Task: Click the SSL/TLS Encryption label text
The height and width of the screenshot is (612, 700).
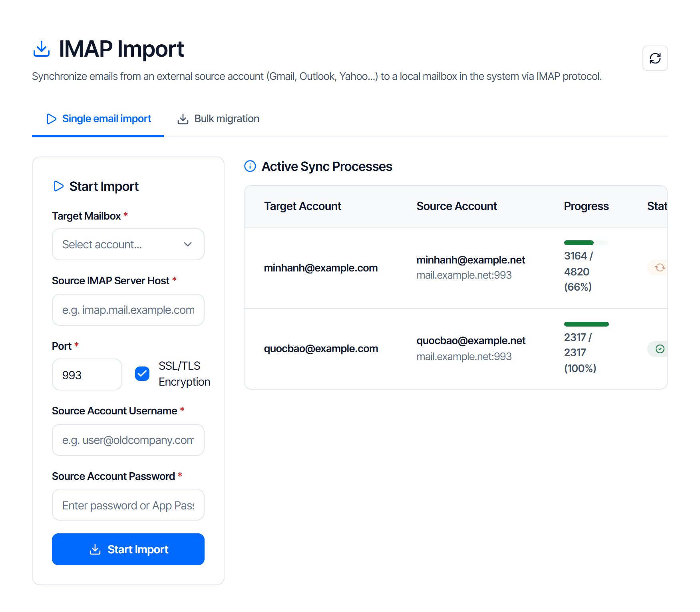Action: pos(184,374)
